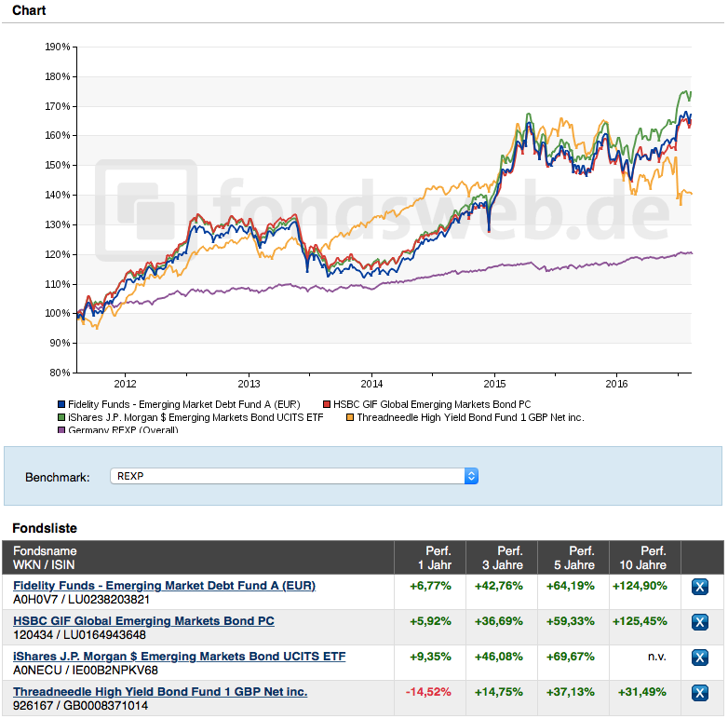Click the purple Germany REXP legend swatch
The image size is (728, 719).
point(61,430)
